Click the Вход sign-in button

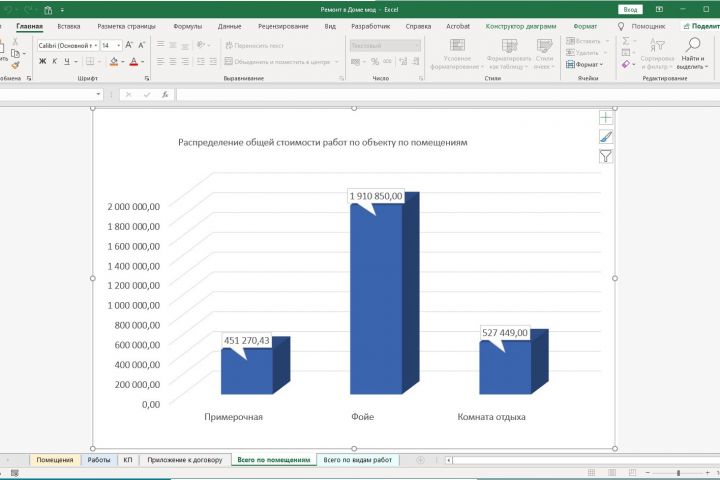coord(629,9)
